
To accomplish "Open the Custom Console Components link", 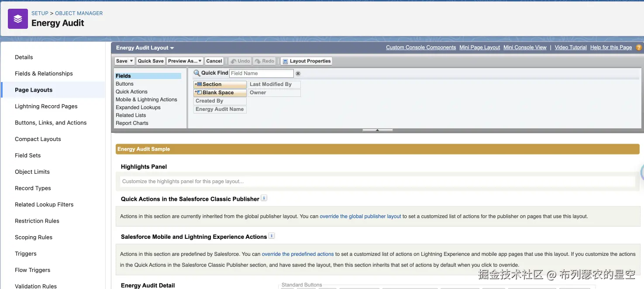I will [x=421, y=48].
